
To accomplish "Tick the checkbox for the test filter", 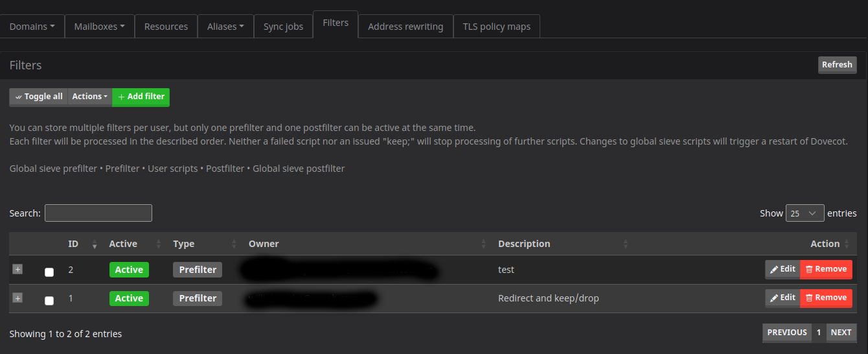I will pyautogui.click(x=49, y=272).
